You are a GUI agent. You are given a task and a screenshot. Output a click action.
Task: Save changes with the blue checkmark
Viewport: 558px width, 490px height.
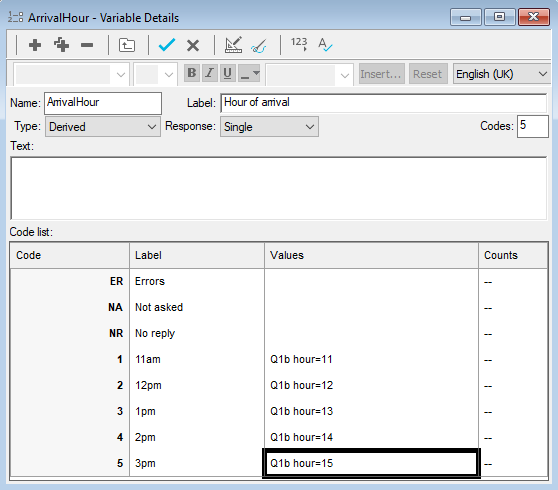pyautogui.click(x=167, y=45)
